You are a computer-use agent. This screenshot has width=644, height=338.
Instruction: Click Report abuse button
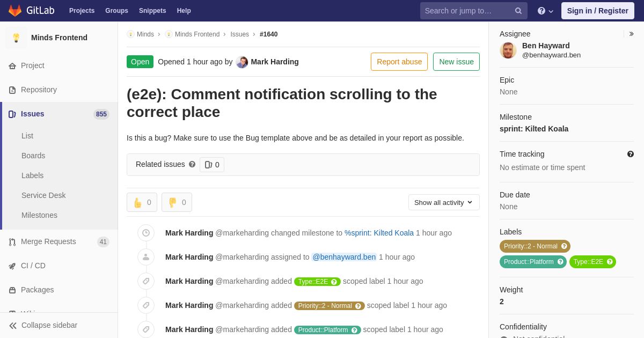tap(399, 62)
